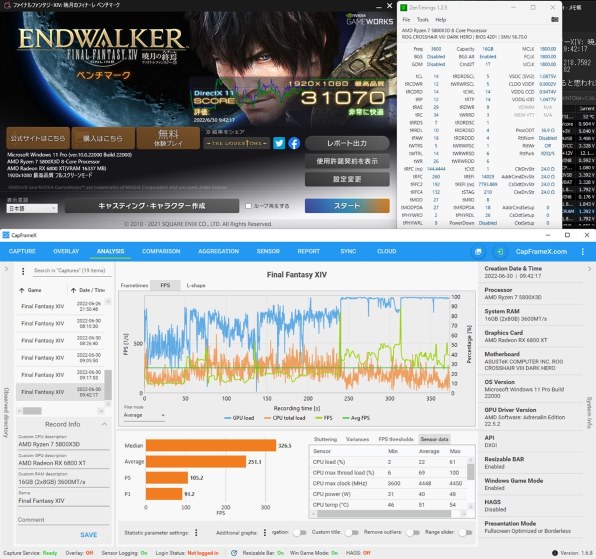Toggle the Aggregation switch
The image size is (596, 559).
click(x=300, y=532)
